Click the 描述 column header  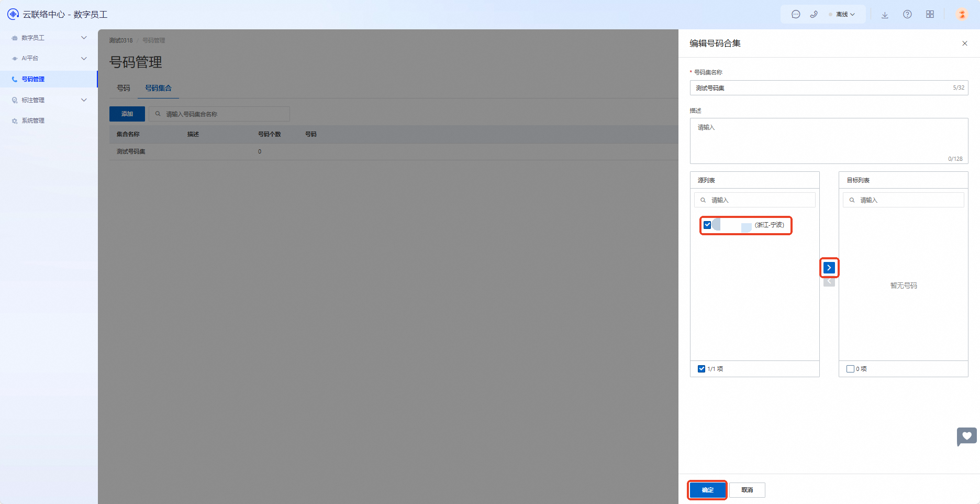pyautogui.click(x=193, y=134)
